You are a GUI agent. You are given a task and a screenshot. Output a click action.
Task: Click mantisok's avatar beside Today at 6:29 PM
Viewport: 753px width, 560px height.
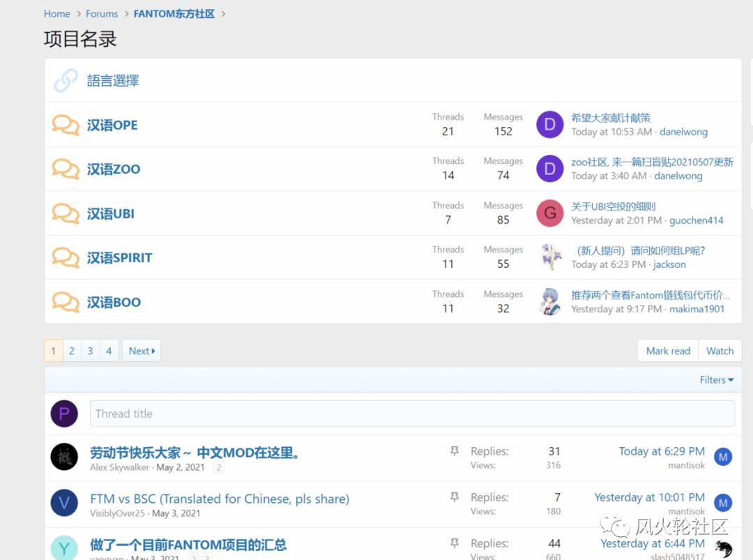[x=723, y=457]
